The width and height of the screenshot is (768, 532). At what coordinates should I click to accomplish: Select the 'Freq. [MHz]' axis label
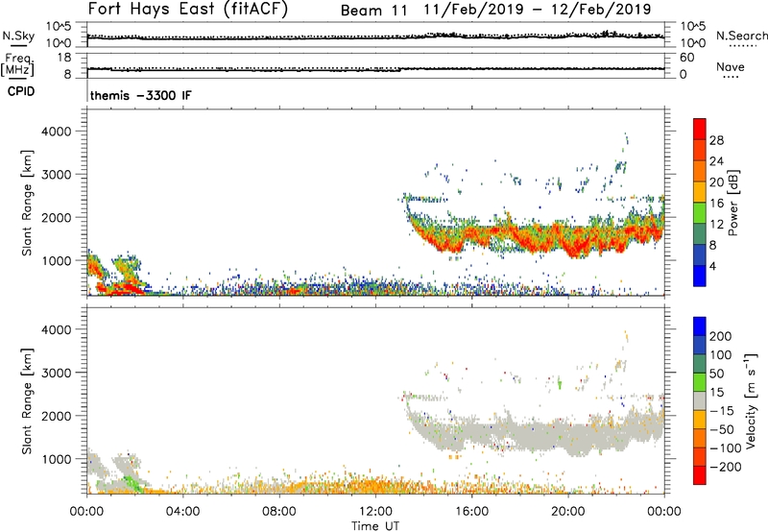point(18,65)
